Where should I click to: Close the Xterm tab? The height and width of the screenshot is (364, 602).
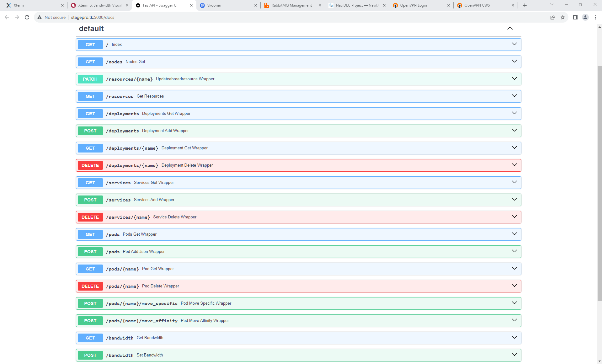[62, 5]
